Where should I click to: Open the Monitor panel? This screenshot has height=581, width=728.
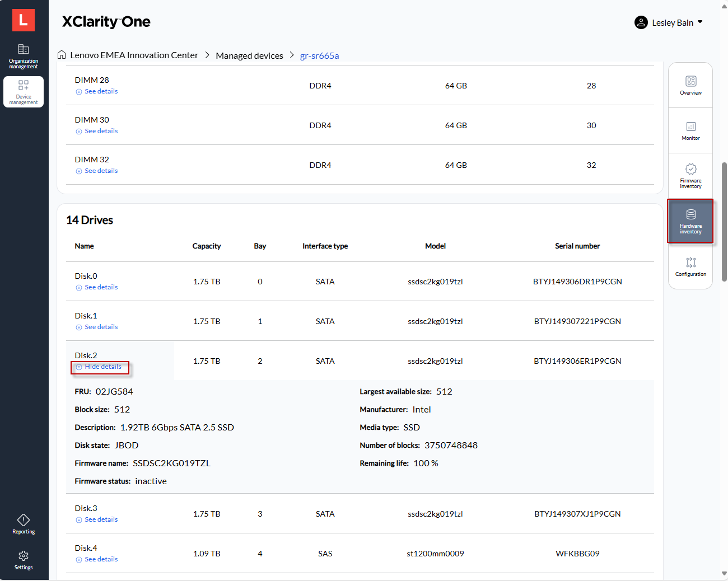point(690,130)
